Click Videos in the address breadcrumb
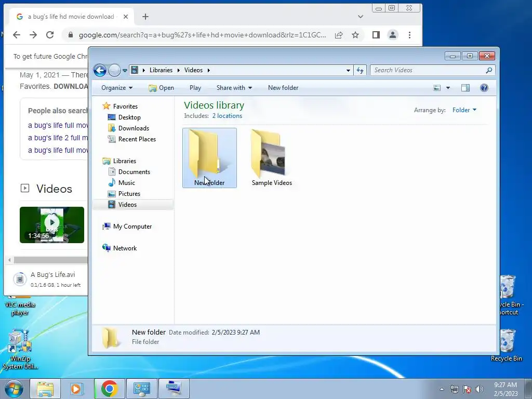The height and width of the screenshot is (399, 532). point(193,70)
